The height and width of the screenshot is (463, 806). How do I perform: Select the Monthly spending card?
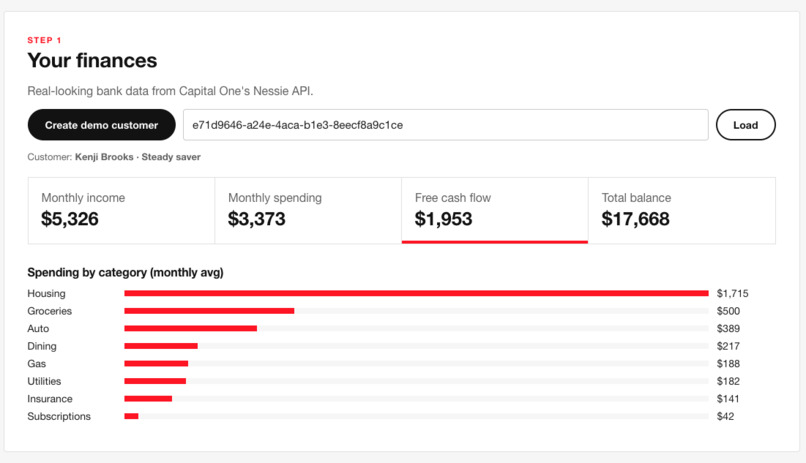[308, 211]
